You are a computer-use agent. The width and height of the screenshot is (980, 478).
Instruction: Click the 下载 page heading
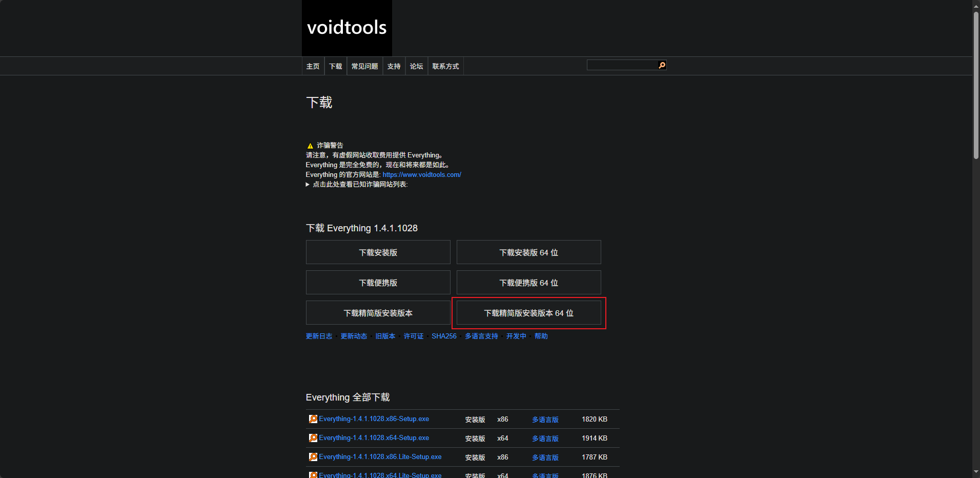click(319, 103)
